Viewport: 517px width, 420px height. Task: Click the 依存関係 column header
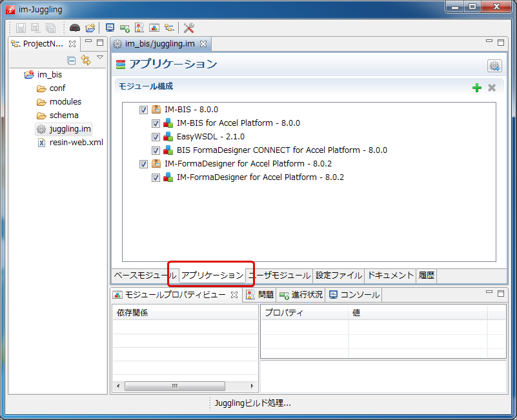click(185, 312)
